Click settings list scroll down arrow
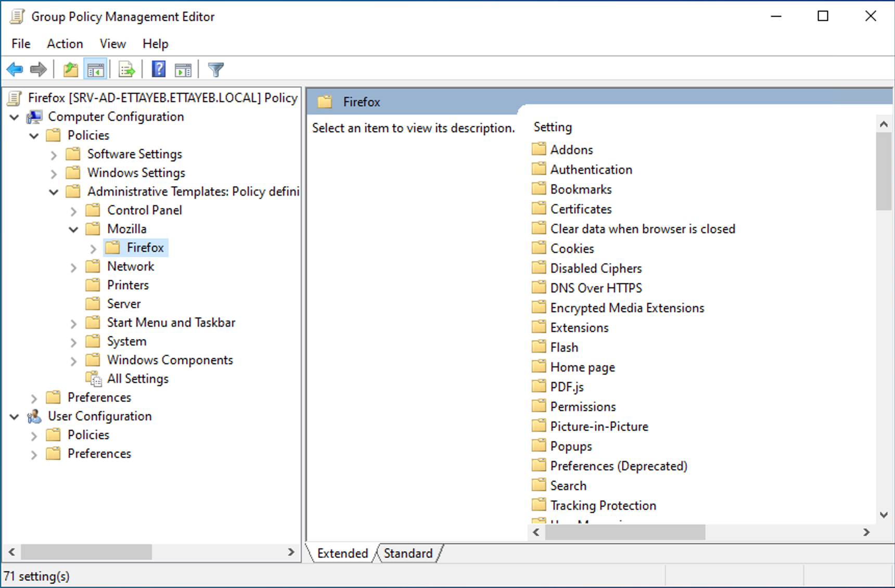 tap(884, 515)
